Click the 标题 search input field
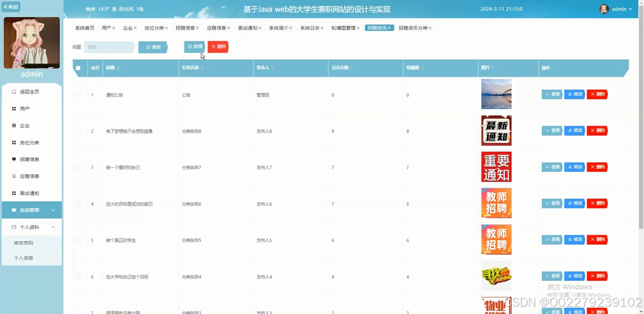 coord(109,47)
